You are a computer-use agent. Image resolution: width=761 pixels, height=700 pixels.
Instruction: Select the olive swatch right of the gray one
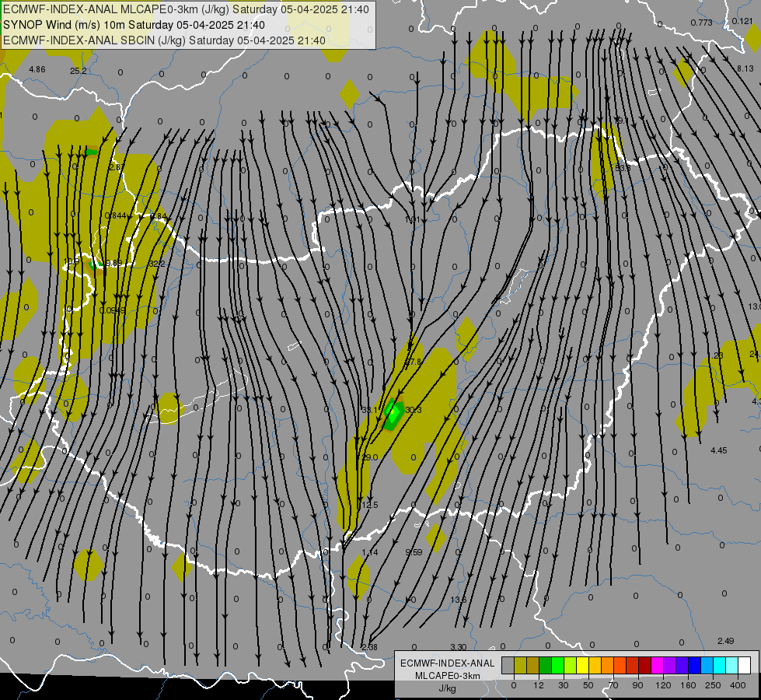pos(520,665)
